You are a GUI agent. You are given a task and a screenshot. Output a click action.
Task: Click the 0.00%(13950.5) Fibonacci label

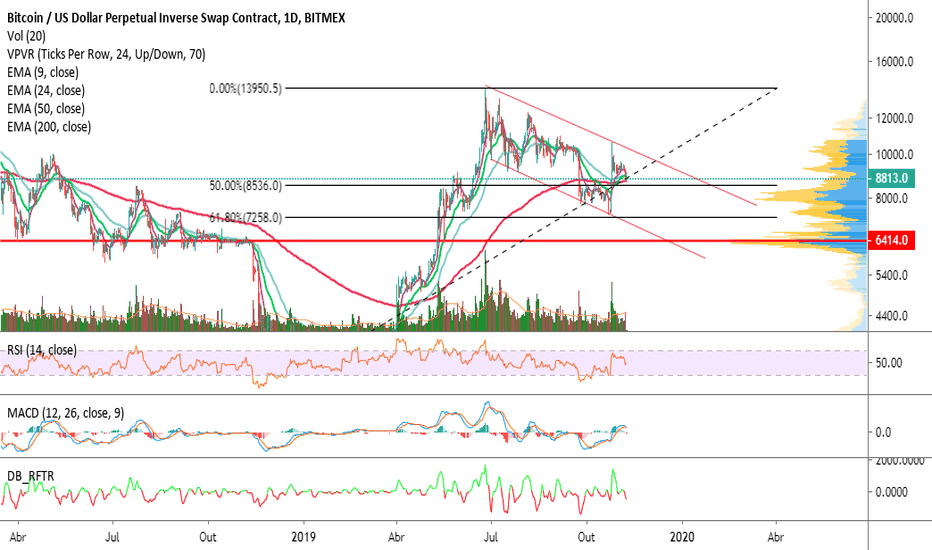[x=245, y=89]
